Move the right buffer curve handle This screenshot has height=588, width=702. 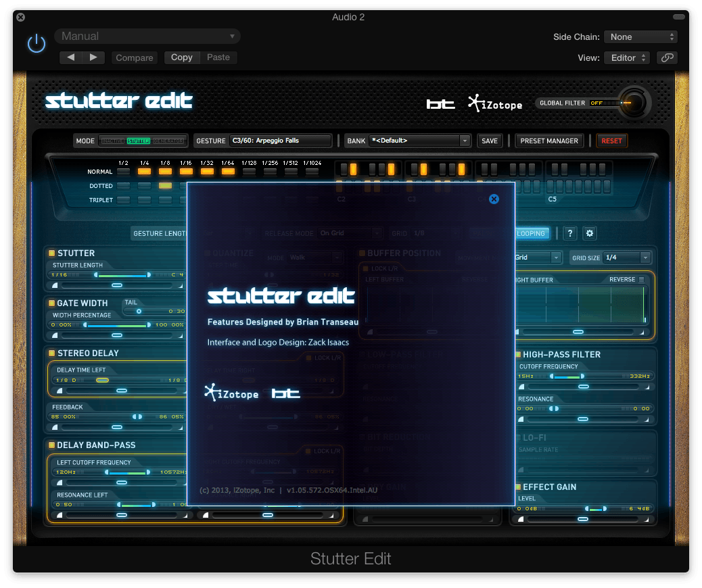pyautogui.click(x=578, y=332)
